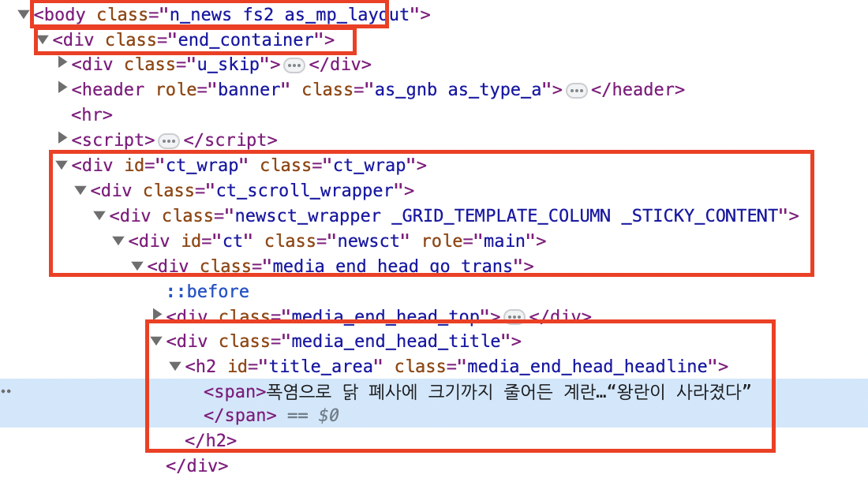
Task: Click ellipsis badge in script row
Action: pos(169,141)
